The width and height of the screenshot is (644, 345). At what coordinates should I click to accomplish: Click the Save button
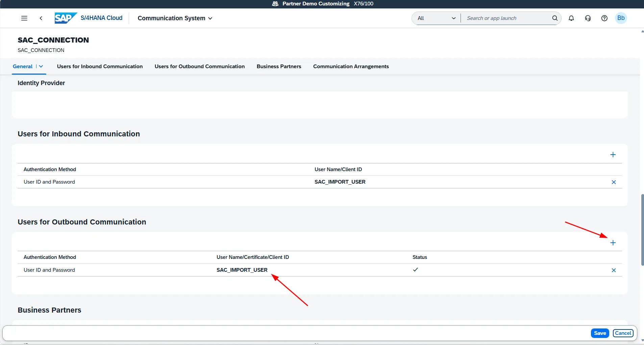600,333
